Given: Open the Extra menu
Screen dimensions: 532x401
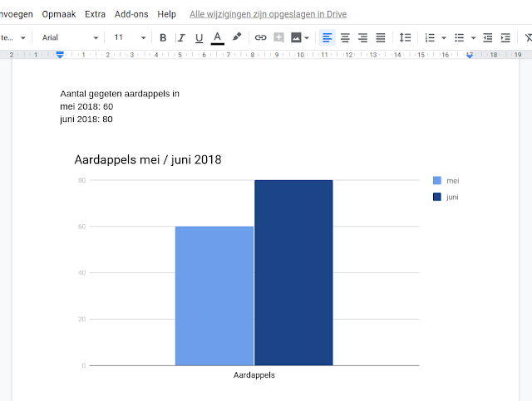Looking at the screenshot, I should 95,14.
